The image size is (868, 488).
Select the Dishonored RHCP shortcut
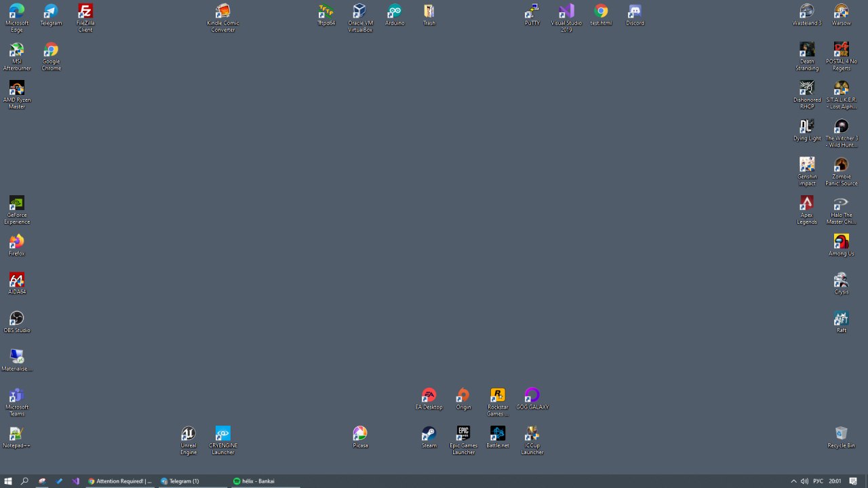pos(807,95)
